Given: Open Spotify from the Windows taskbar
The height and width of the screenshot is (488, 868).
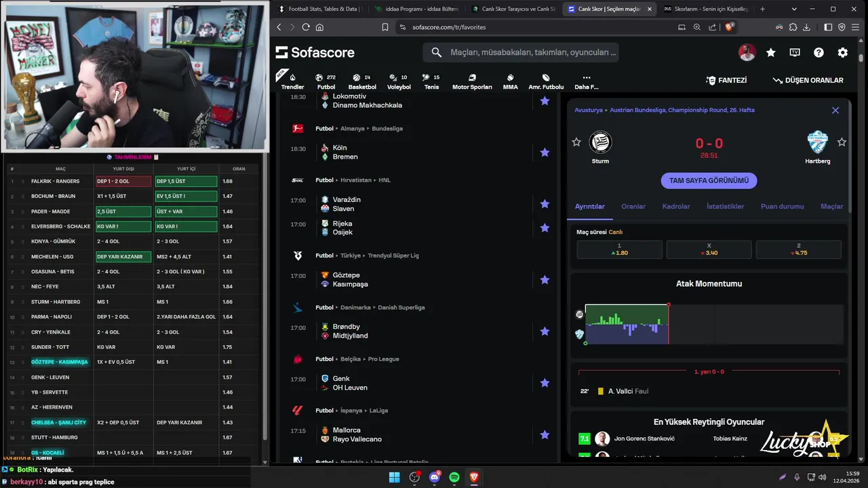Looking at the screenshot, I should 454,477.
